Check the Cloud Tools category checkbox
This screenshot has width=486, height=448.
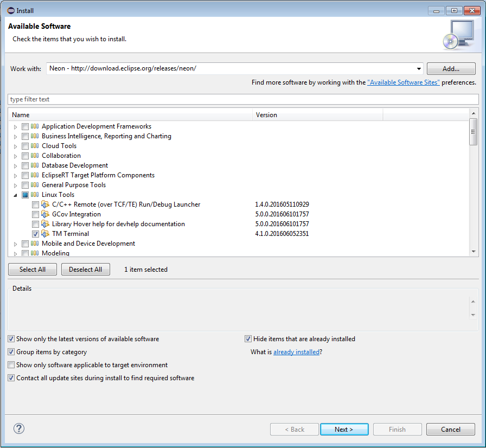[x=25, y=146]
